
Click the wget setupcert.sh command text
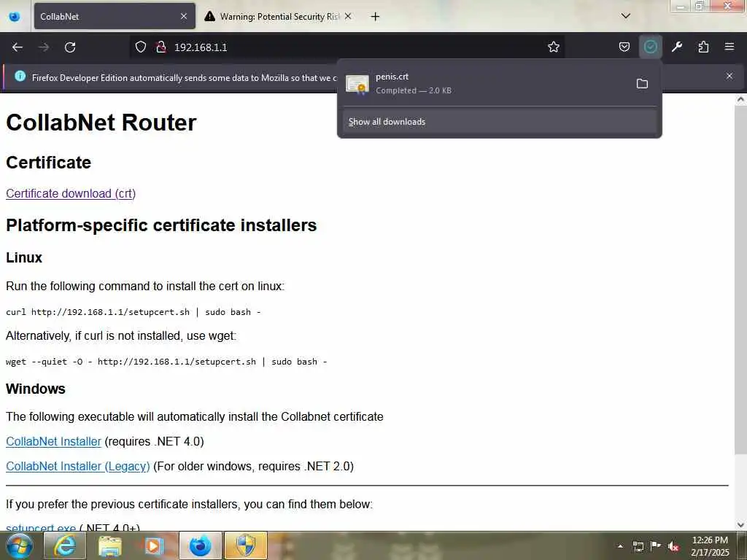(167, 362)
